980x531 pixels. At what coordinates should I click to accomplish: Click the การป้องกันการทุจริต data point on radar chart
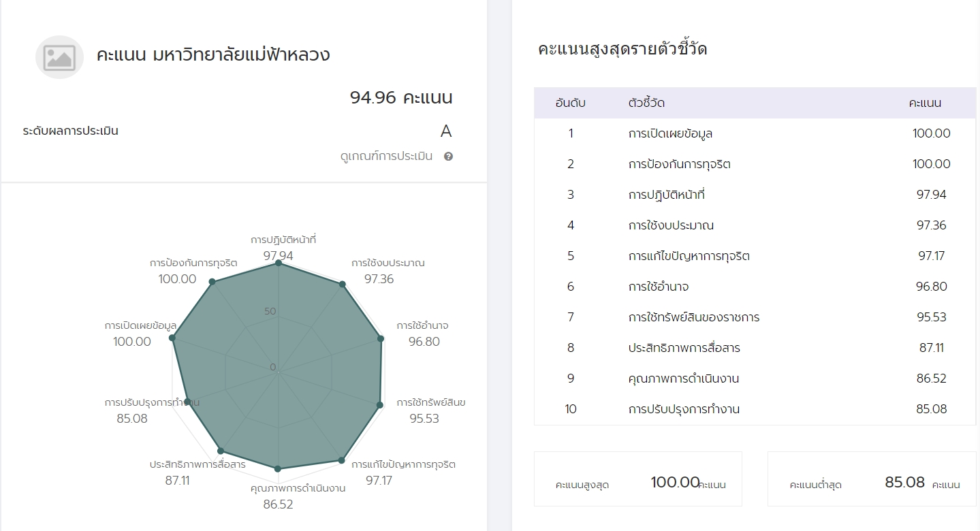(212, 281)
